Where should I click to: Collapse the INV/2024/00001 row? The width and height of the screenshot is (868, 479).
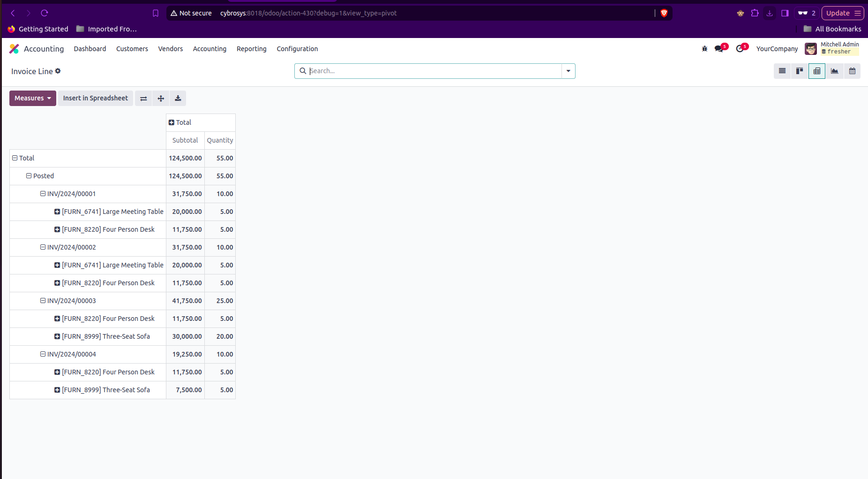[x=68, y=194]
